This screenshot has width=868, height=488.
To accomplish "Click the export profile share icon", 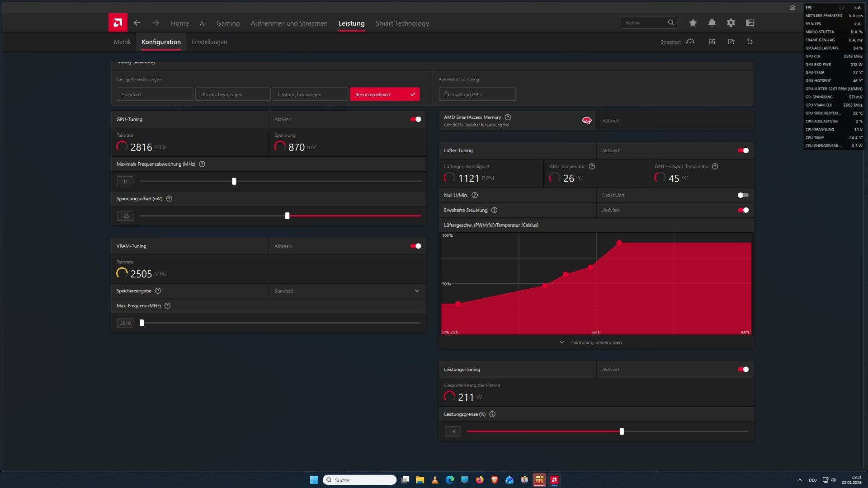I will coord(731,42).
